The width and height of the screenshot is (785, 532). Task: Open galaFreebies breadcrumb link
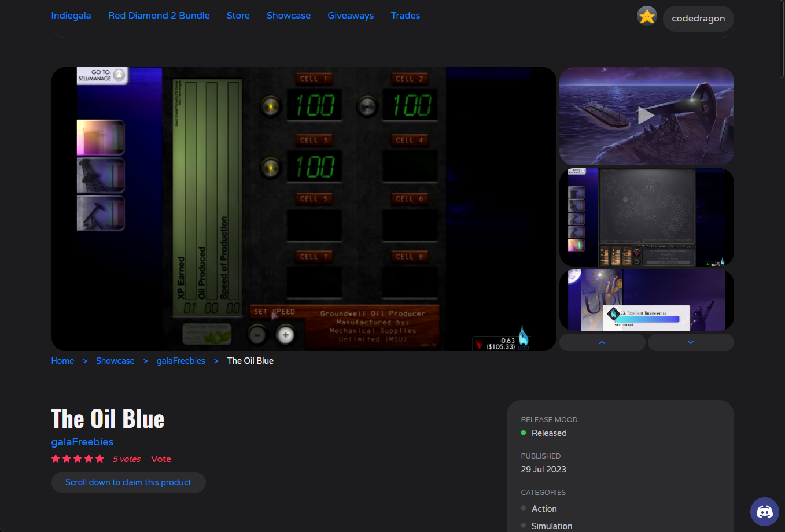[180, 361]
